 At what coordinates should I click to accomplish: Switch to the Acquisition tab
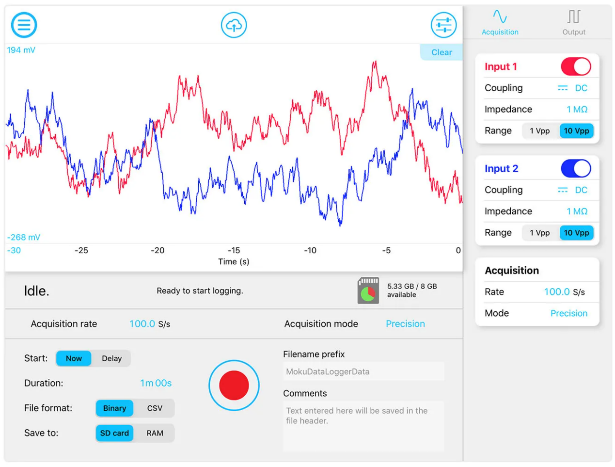(500, 22)
